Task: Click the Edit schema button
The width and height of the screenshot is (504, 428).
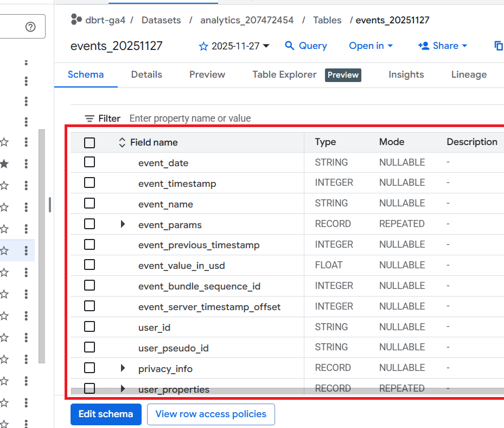Action: click(106, 414)
